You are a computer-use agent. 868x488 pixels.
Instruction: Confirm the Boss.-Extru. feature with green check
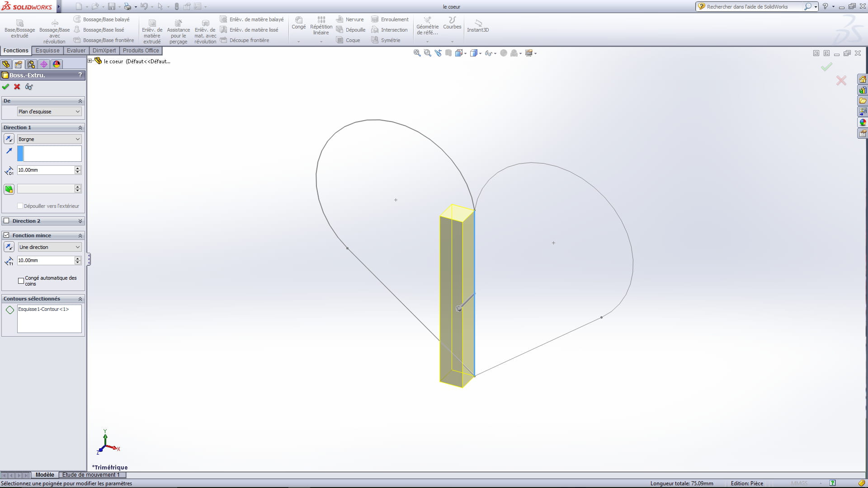coord(6,87)
